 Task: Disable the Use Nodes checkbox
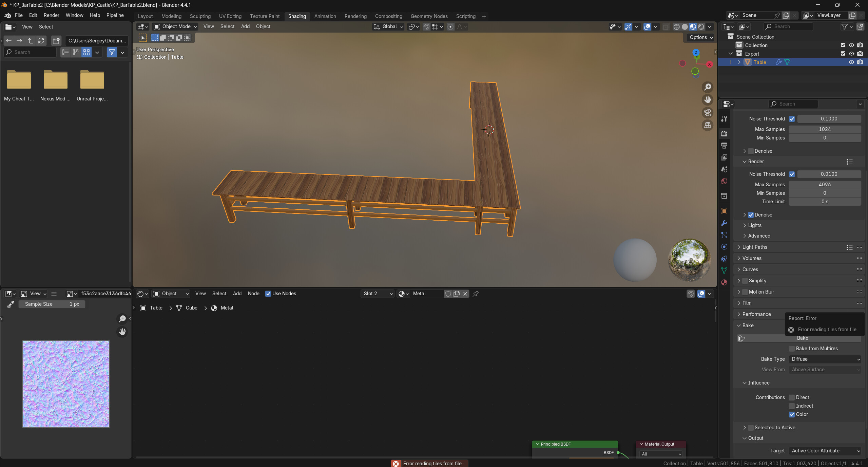[268, 294]
